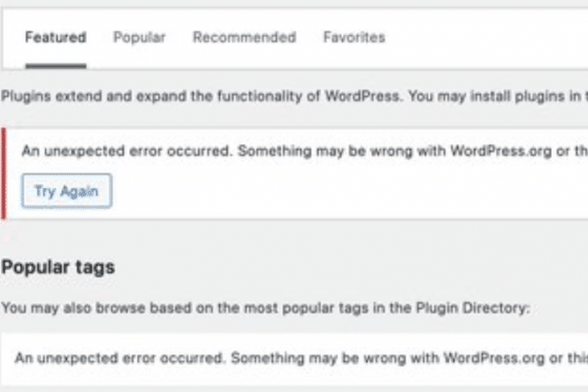
Task: Click the 'Plugin Directory' text
Action: tap(472, 308)
